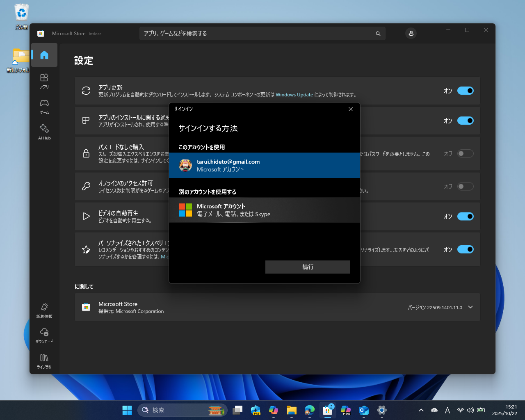
Task: Click the lock icon beside パスコードなしで購入
Action: click(86, 153)
